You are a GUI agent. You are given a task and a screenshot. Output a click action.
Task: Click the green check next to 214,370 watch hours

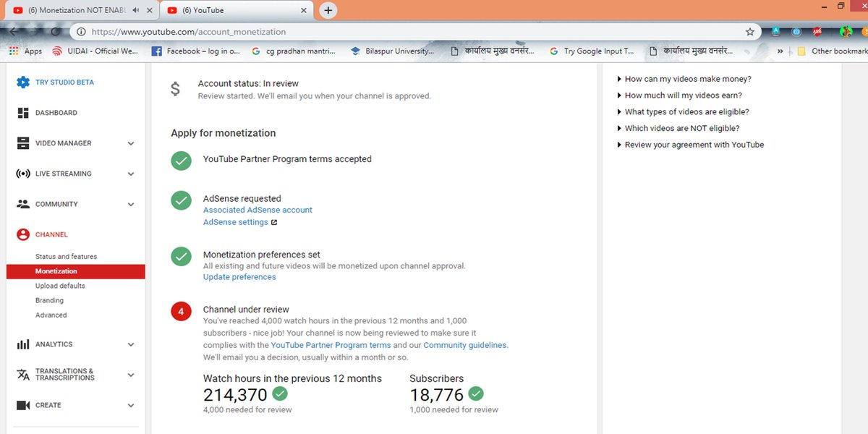coord(280,394)
